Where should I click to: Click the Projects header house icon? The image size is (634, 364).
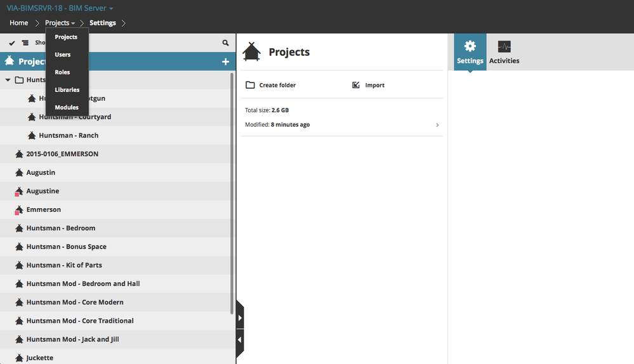click(x=10, y=61)
